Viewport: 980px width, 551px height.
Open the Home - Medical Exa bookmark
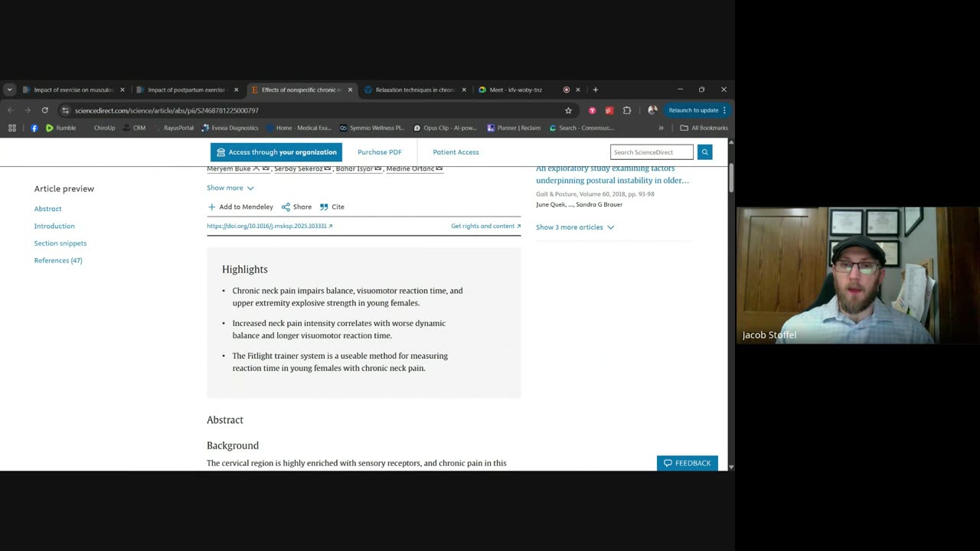click(298, 128)
